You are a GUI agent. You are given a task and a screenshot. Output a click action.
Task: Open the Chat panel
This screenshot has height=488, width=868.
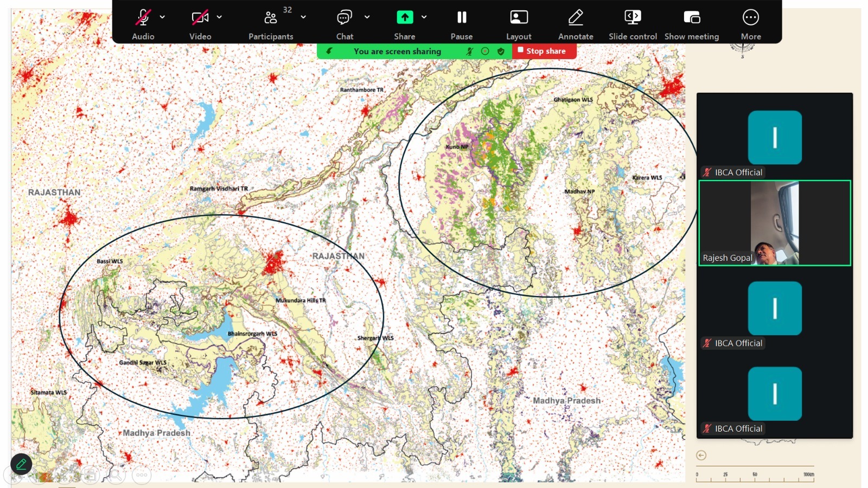pyautogui.click(x=344, y=18)
